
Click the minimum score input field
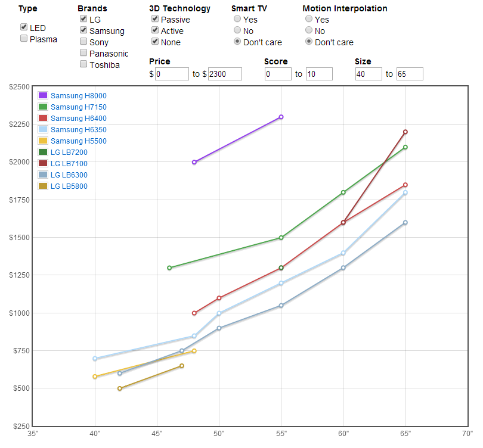(x=278, y=74)
